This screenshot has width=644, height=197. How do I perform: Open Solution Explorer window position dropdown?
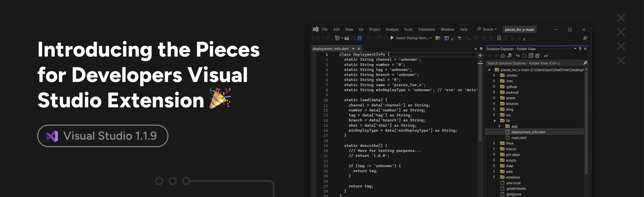click(x=575, y=49)
